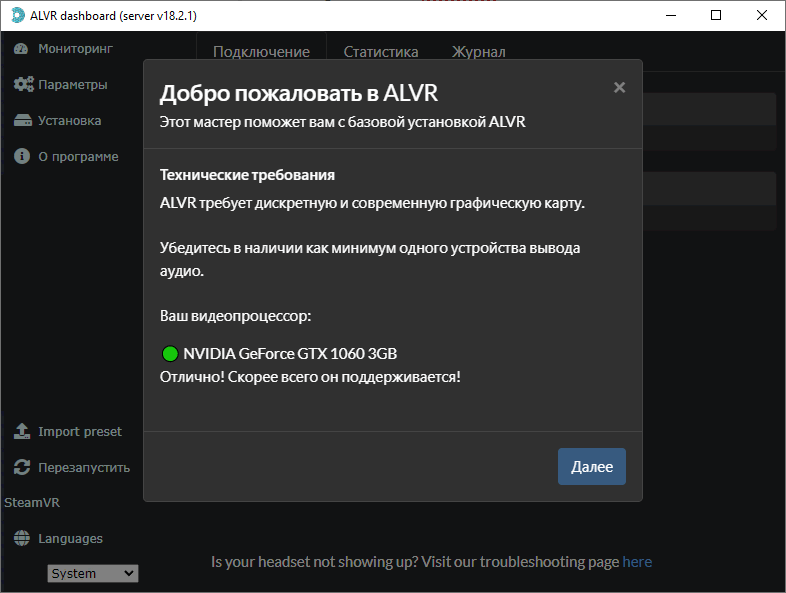Switch to the Журнал tab

tap(479, 52)
